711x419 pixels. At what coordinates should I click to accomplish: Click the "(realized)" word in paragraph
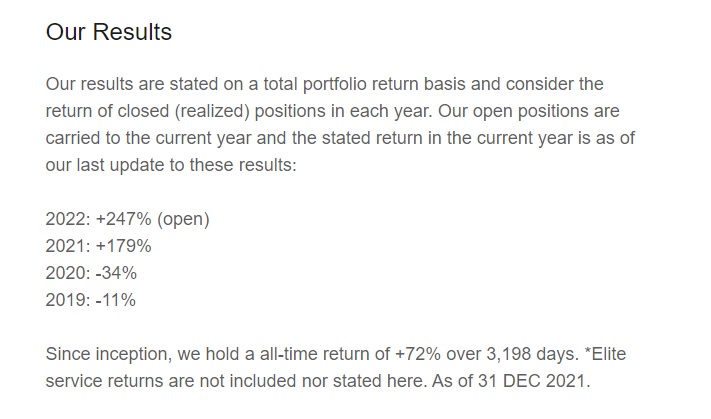tap(212, 111)
